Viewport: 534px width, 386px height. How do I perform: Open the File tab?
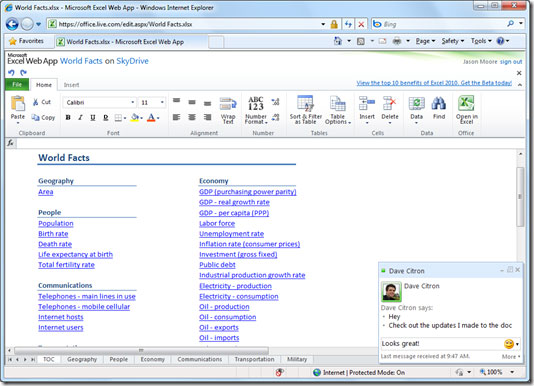click(x=17, y=84)
